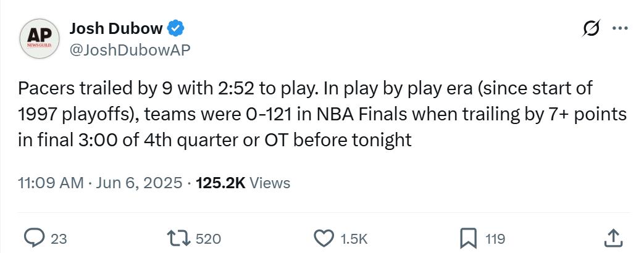
Task: Open the three-dot more options menu
Action: [620, 28]
